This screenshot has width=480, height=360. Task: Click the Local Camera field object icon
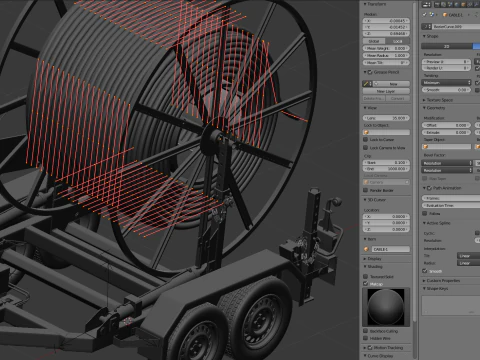click(x=366, y=182)
